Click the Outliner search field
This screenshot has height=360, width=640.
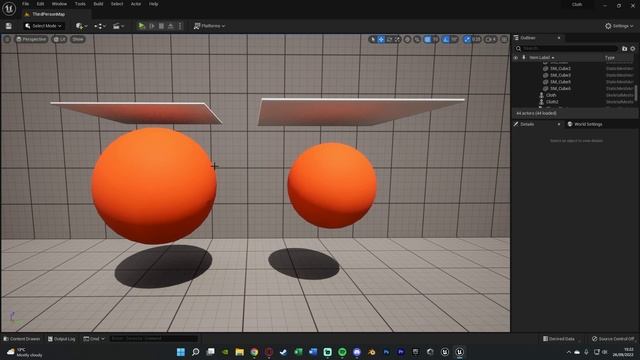(566, 48)
